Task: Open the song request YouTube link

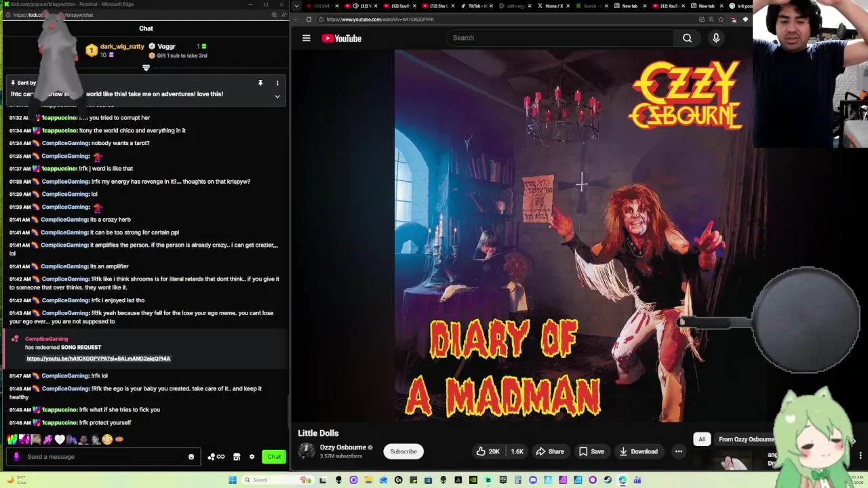Action: 98,359
